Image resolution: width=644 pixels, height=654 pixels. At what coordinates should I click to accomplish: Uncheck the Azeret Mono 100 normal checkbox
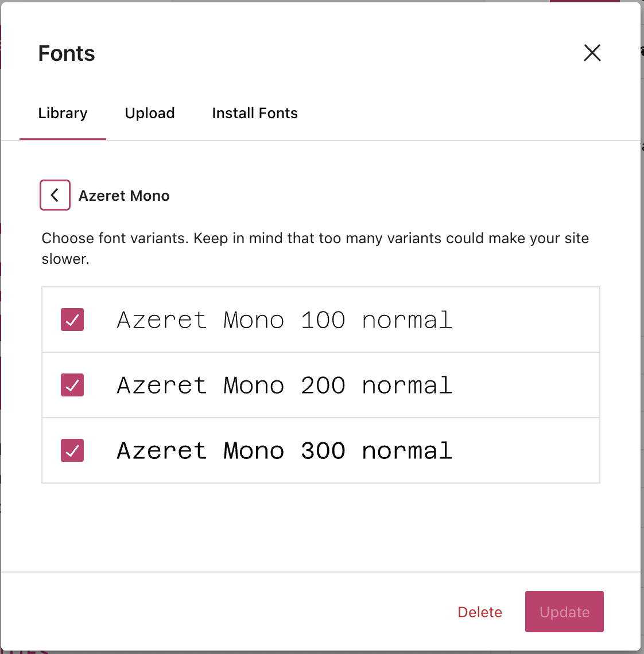coord(72,320)
